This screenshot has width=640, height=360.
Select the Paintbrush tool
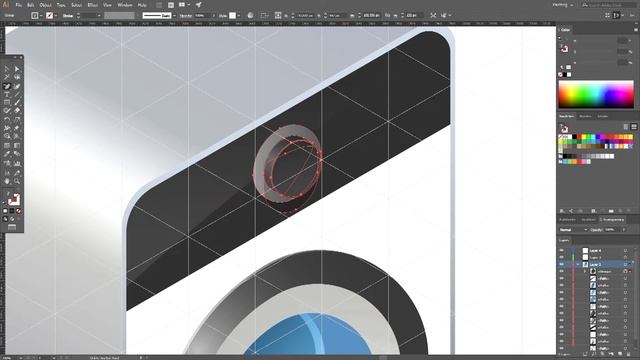[x=17, y=102]
